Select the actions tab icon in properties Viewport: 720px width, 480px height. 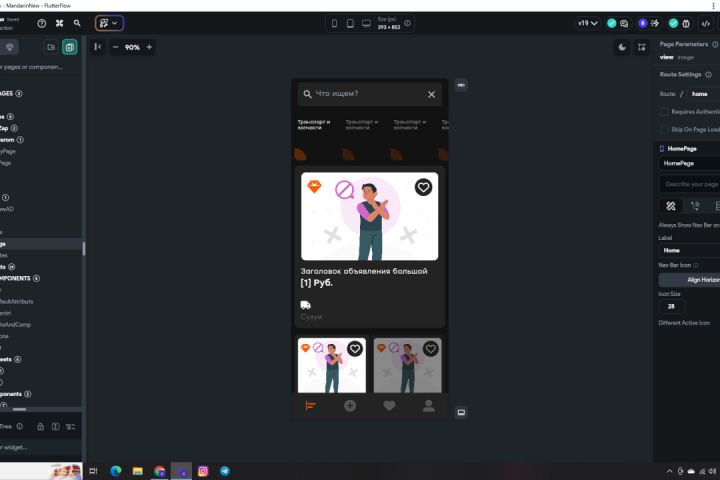click(x=695, y=206)
